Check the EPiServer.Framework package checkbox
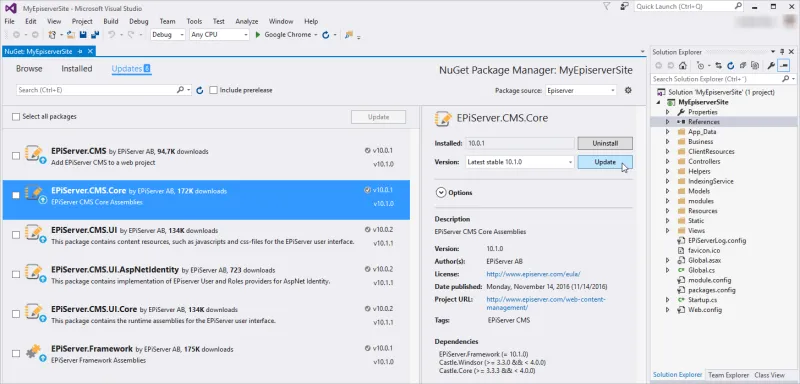The image size is (800, 384). [16, 353]
